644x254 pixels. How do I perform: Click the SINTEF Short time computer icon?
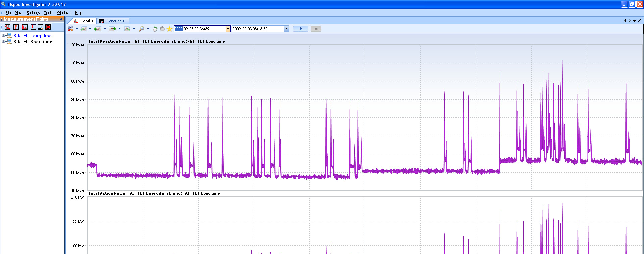pyautogui.click(x=9, y=41)
